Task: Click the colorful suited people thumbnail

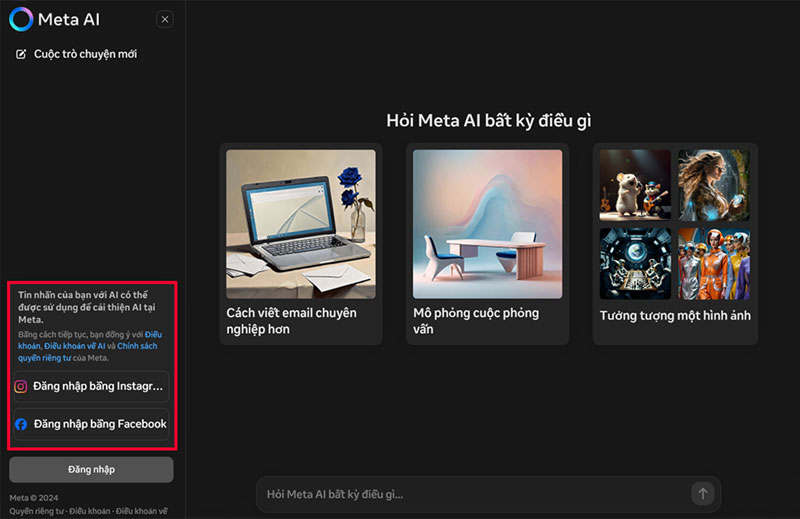Action: (714, 263)
